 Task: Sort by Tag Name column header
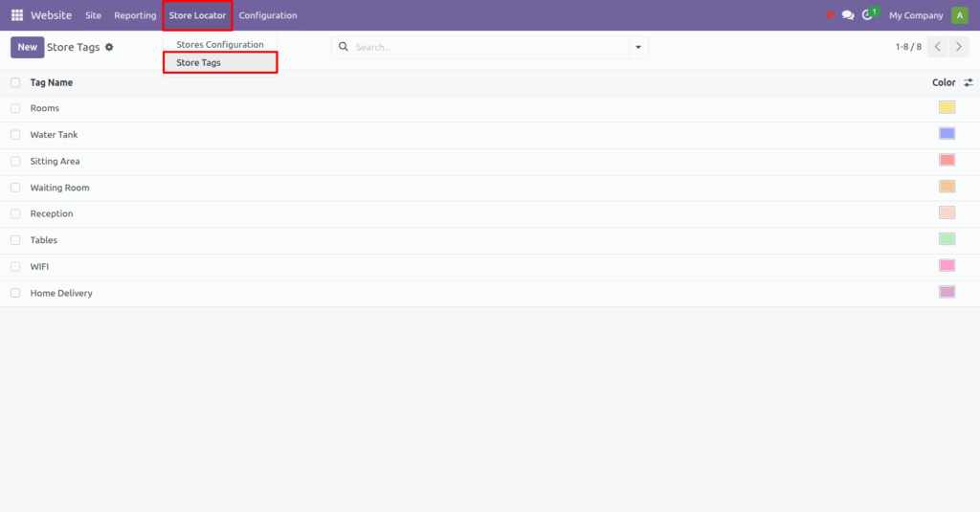[52, 82]
